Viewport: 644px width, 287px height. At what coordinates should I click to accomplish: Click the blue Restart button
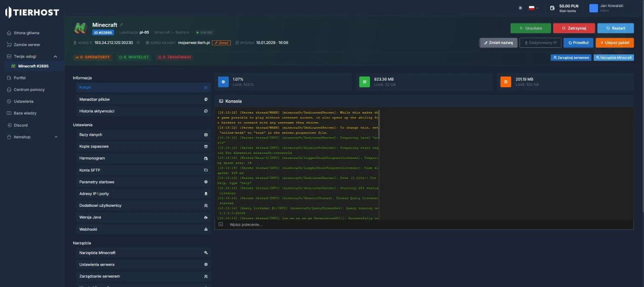point(615,28)
